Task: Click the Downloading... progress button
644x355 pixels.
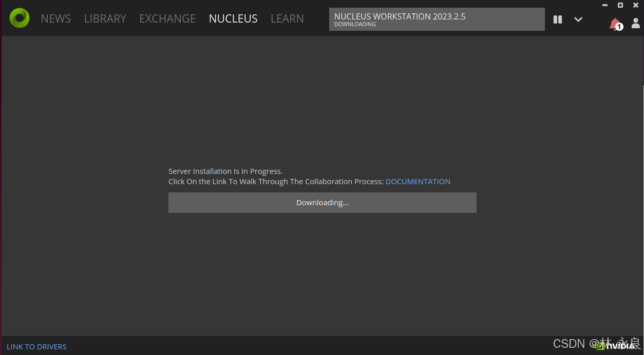Action: coord(323,203)
